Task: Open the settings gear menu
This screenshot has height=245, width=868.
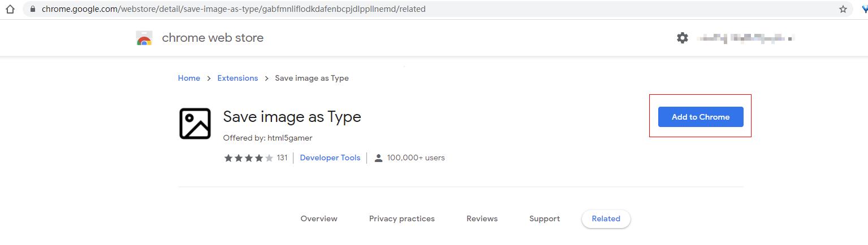Action: tap(683, 38)
